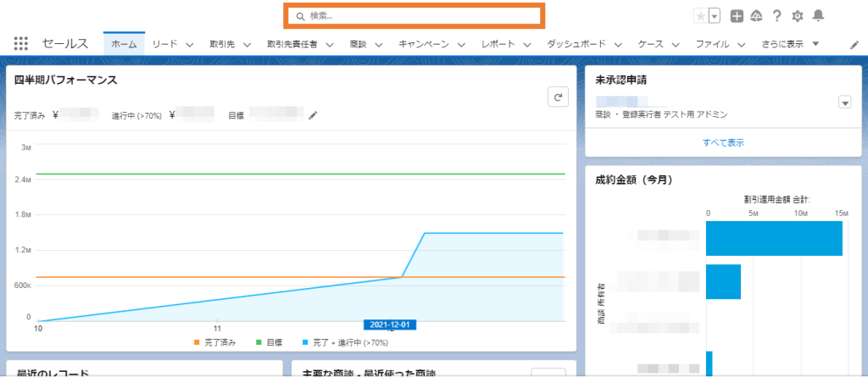Image resolution: width=868 pixels, height=377 pixels.
Task: Open the ダッシュボード tab
Action: coord(576,44)
